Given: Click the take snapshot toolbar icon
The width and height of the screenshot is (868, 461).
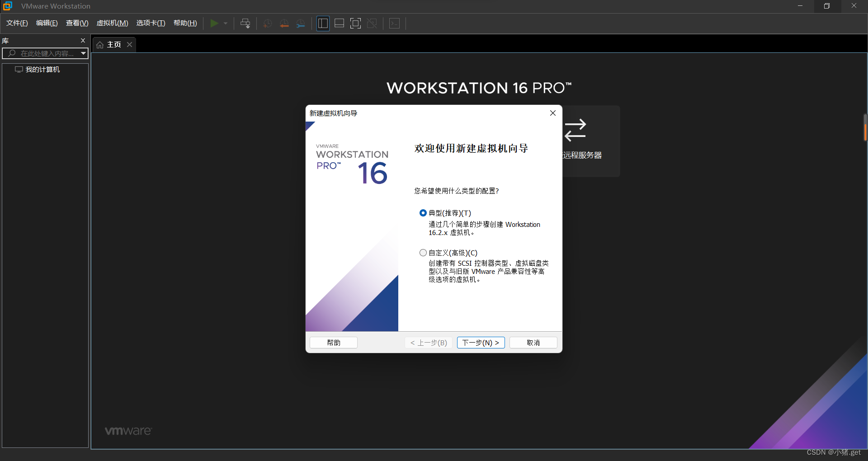Looking at the screenshot, I should pyautogui.click(x=267, y=24).
